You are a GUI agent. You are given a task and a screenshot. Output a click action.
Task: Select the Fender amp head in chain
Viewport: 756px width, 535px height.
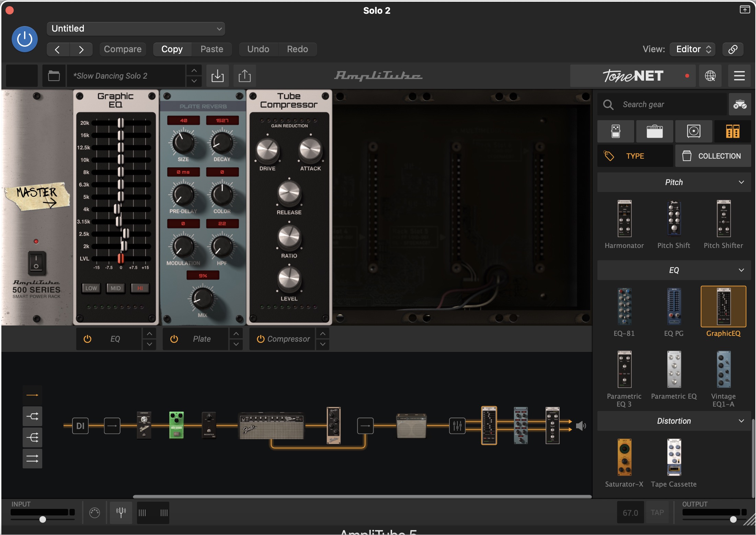click(271, 426)
